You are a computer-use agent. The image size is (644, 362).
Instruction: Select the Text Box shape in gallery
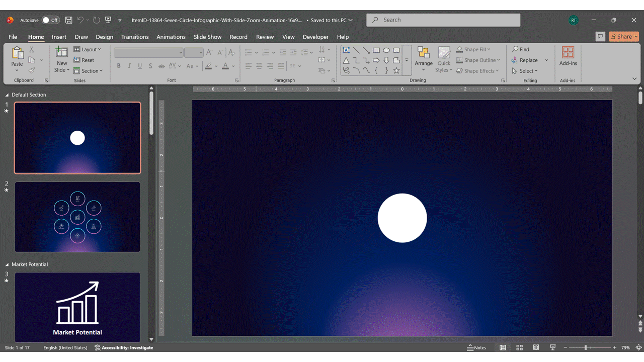coord(346,50)
